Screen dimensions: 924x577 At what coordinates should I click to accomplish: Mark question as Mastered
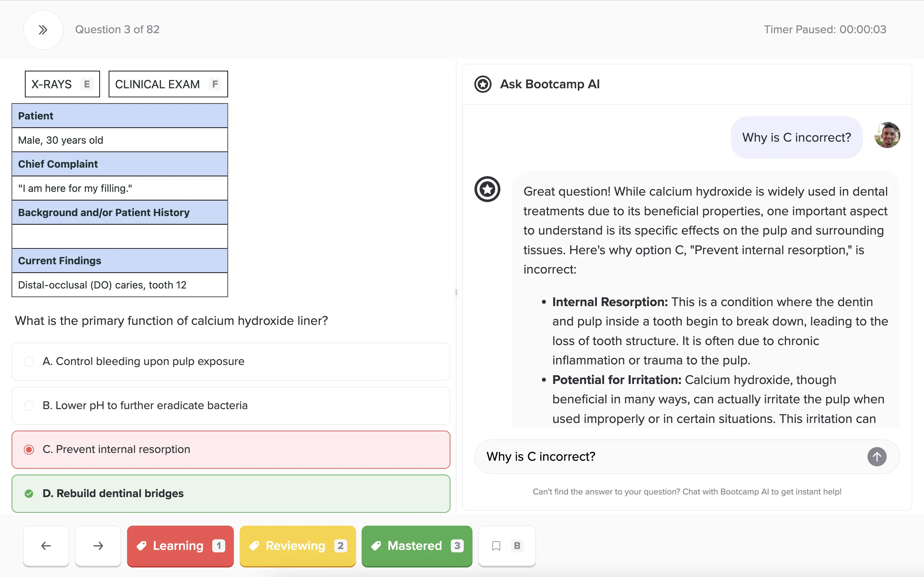(417, 546)
